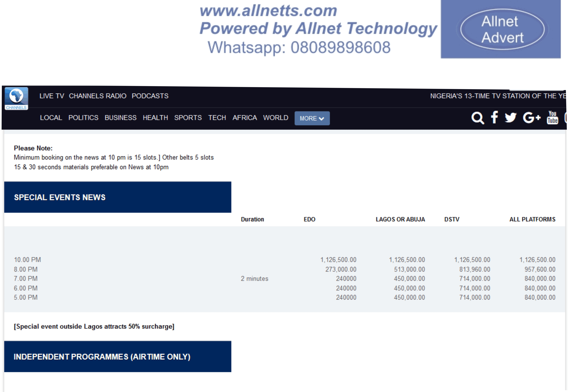The width and height of the screenshot is (573, 392).
Task: Visit the WORLD news section
Action: [x=275, y=118]
